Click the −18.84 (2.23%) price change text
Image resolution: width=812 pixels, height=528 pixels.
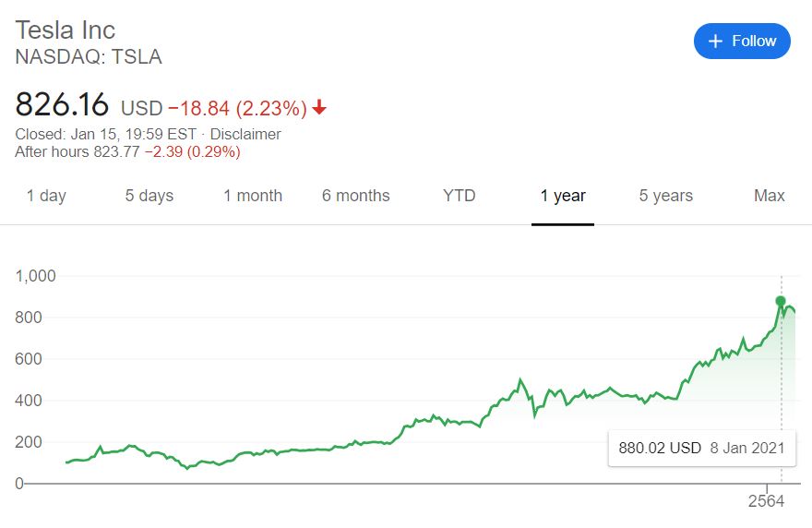237,108
